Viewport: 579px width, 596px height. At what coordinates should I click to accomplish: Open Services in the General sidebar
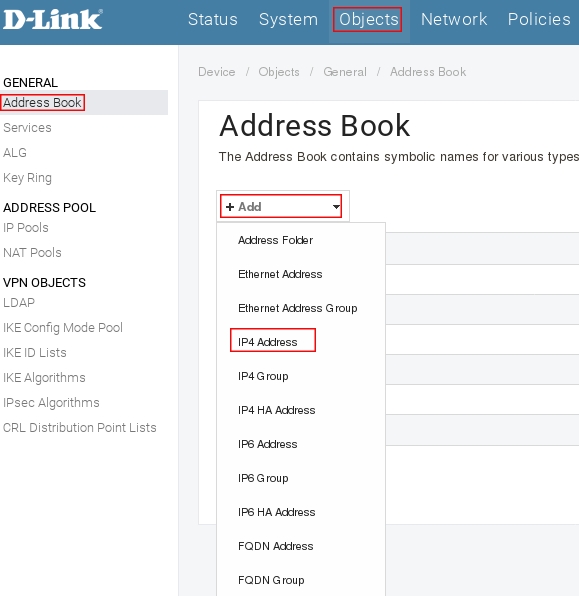pyautogui.click(x=27, y=128)
